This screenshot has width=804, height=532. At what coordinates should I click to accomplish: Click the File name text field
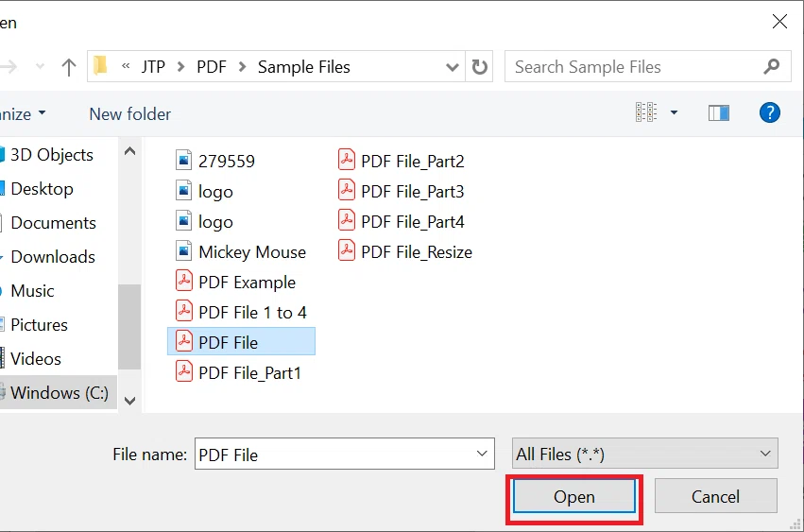point(344,454)
